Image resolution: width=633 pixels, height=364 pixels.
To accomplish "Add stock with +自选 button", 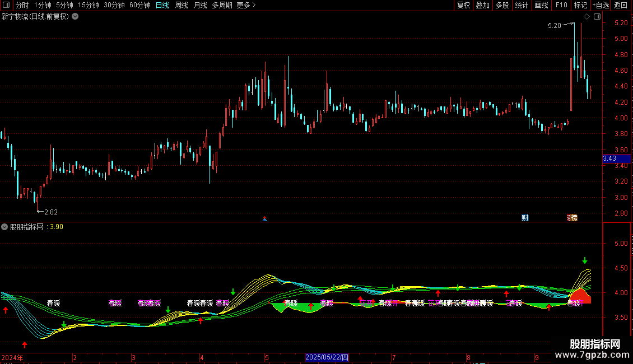I will coord(601,5).
